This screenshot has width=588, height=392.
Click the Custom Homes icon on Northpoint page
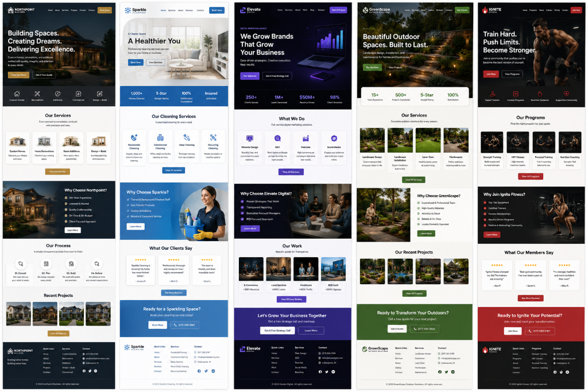point(17,94)
